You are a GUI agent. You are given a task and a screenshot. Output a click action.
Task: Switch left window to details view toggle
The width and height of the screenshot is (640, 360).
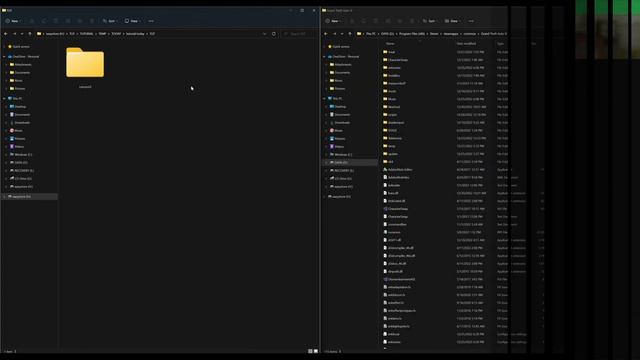(310, 351)
